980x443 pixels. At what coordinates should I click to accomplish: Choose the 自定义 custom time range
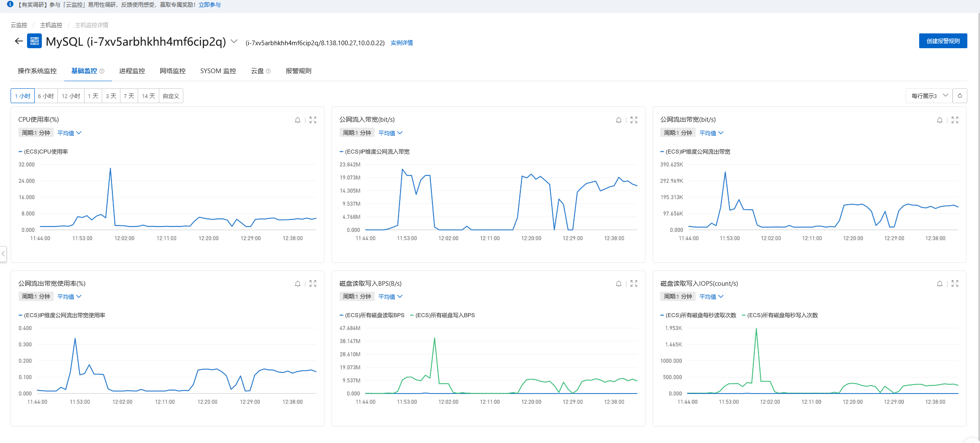[171, 96]
